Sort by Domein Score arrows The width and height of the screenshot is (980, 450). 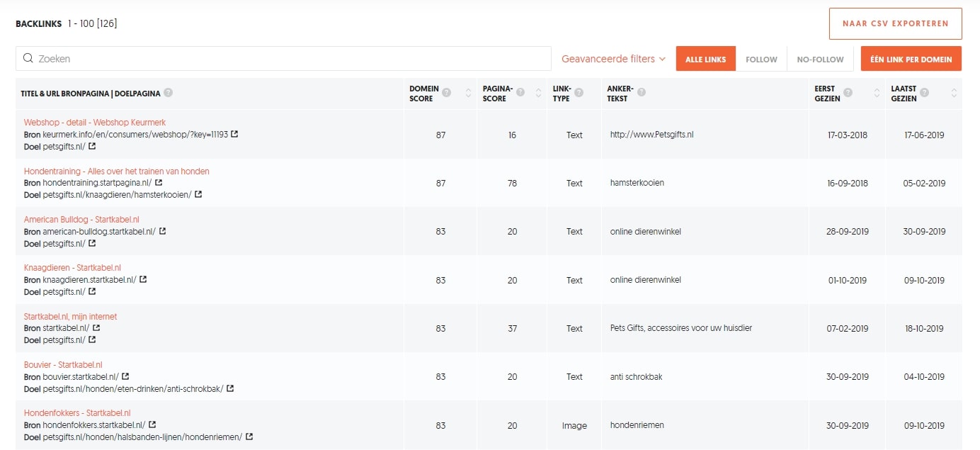pyautogui.click(x=468, y=93)
